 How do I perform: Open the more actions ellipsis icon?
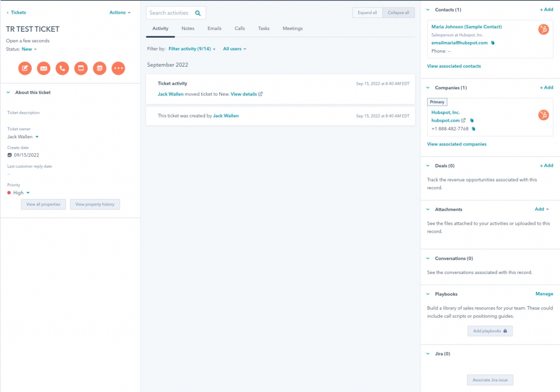119,68
